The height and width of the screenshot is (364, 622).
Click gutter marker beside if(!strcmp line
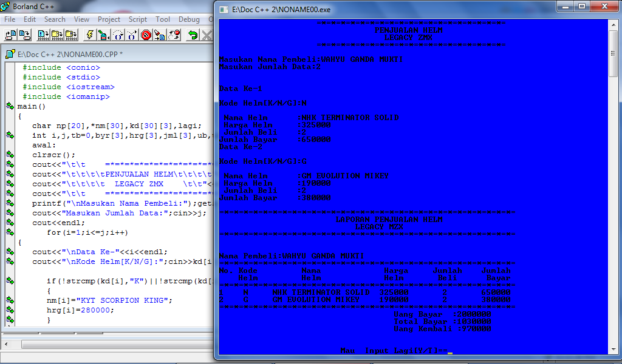tap(10, 281)
